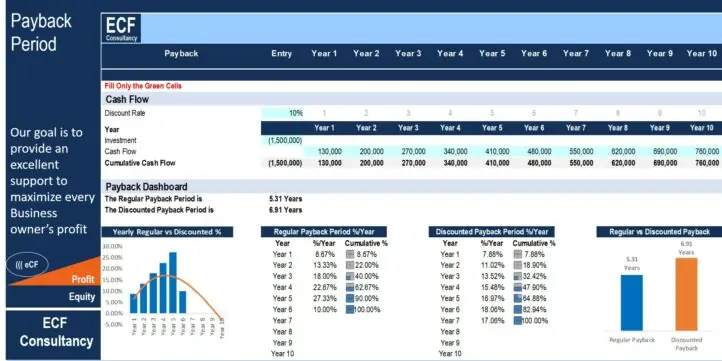Click the Year 1 regular cumulative 8.67% data bar
722x361 pixels.
[349, 254]
